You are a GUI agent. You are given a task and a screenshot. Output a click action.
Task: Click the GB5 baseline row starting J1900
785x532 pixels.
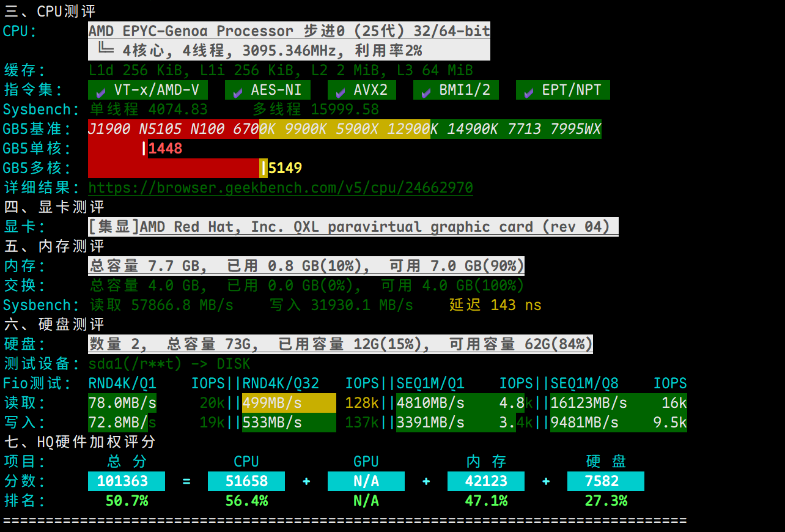click(x=345, y=129)
